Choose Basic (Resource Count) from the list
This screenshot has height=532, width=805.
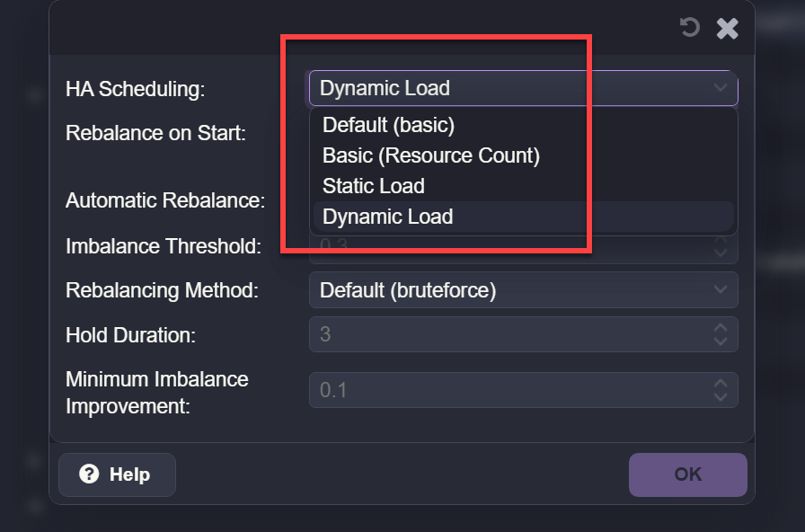(431, 155)
